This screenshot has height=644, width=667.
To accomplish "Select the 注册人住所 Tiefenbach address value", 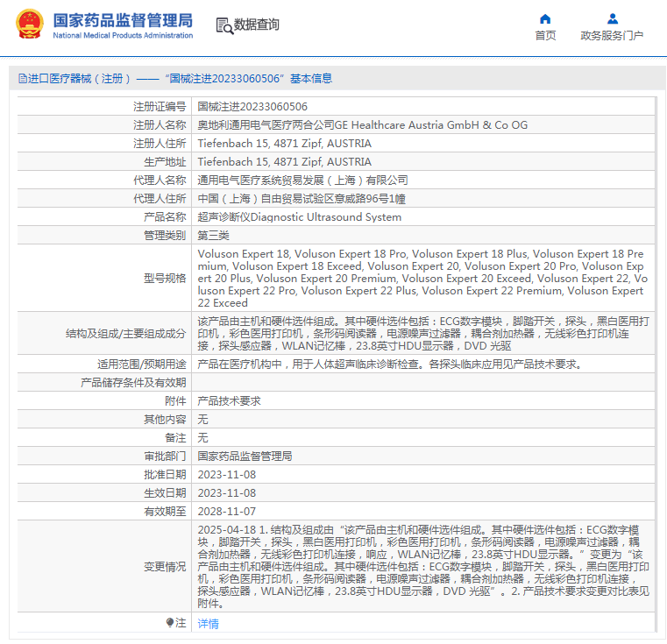I will 284,144.
